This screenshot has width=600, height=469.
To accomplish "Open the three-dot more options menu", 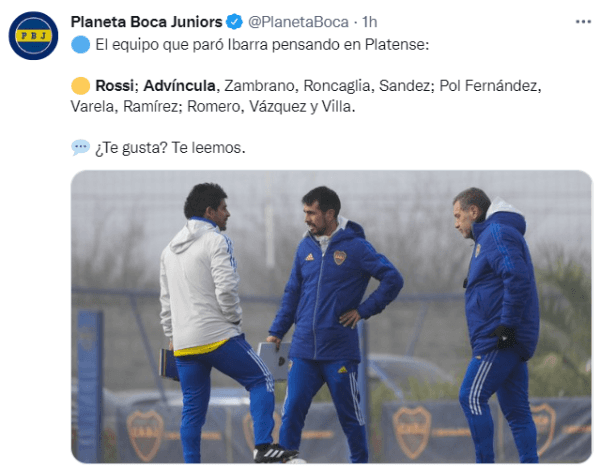I will [x=583, y=22].
